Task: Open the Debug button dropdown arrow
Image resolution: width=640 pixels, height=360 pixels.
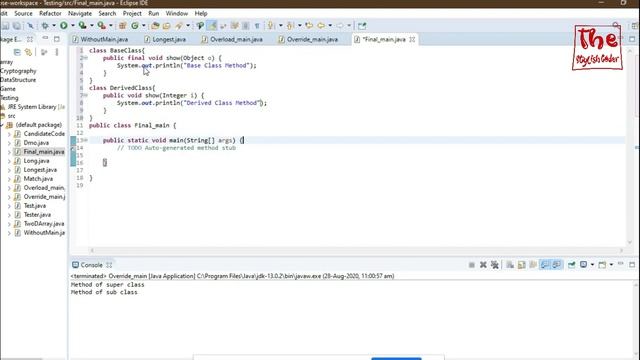Action: point(53,25)
